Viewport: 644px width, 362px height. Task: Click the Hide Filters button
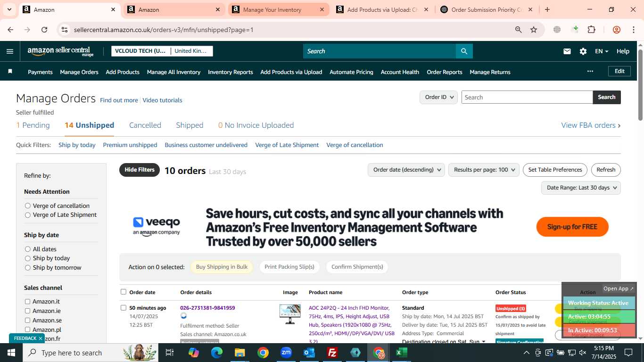click(x=140, y=170)
